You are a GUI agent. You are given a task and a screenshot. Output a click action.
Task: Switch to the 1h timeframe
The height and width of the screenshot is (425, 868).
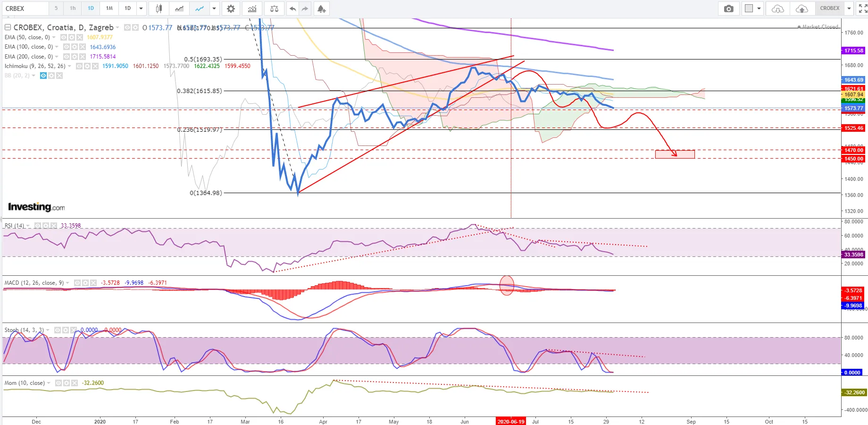point(73,8)
